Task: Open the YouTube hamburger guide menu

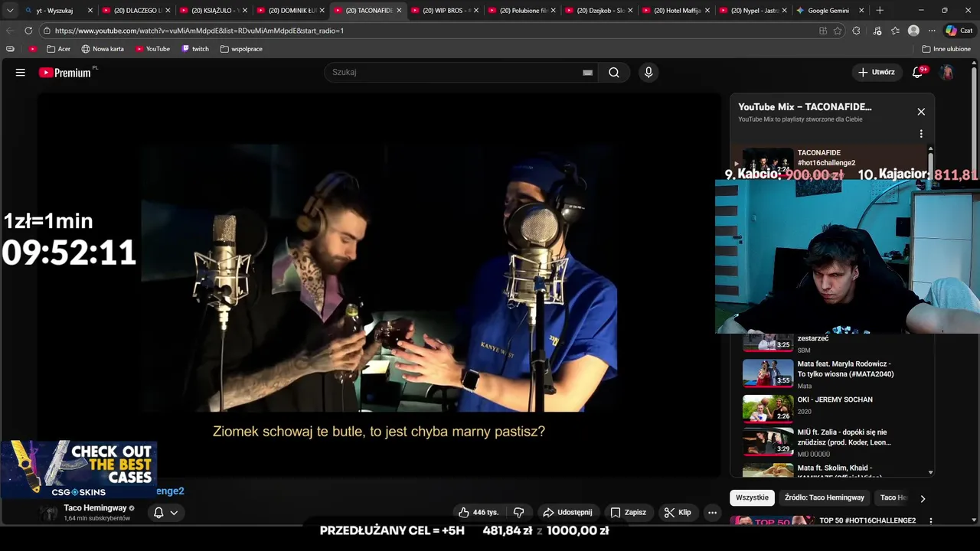Action: tap(21, 73)
